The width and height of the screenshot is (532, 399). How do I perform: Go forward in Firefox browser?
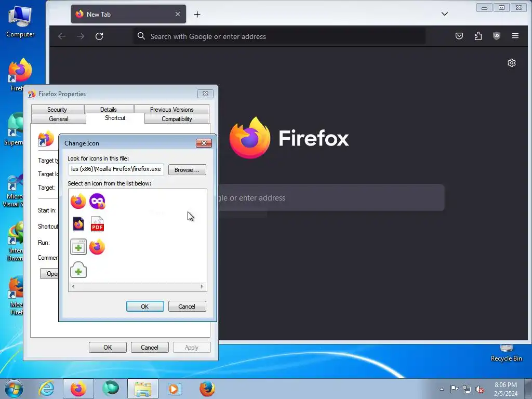click(81, 36)
